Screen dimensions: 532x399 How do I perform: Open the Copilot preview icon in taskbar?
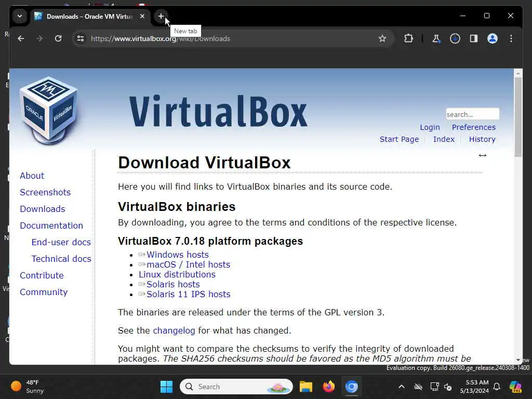[515, 387]
